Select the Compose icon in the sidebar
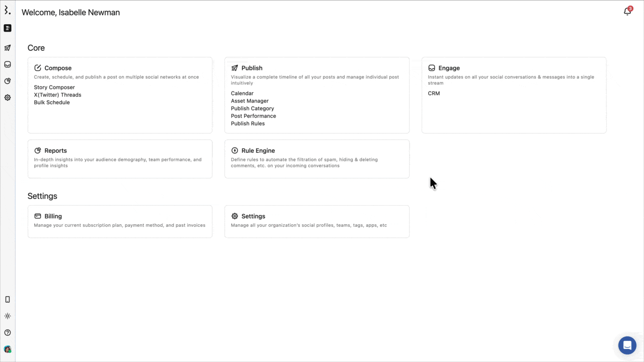The image size is (644, 362). tap(8, 28)
